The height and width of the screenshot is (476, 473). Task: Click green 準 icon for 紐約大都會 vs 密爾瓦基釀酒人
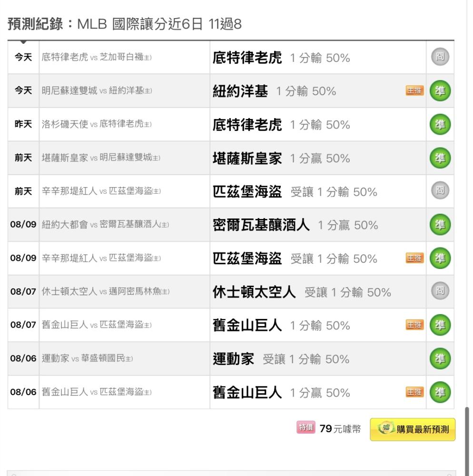[x=440, y=225]
